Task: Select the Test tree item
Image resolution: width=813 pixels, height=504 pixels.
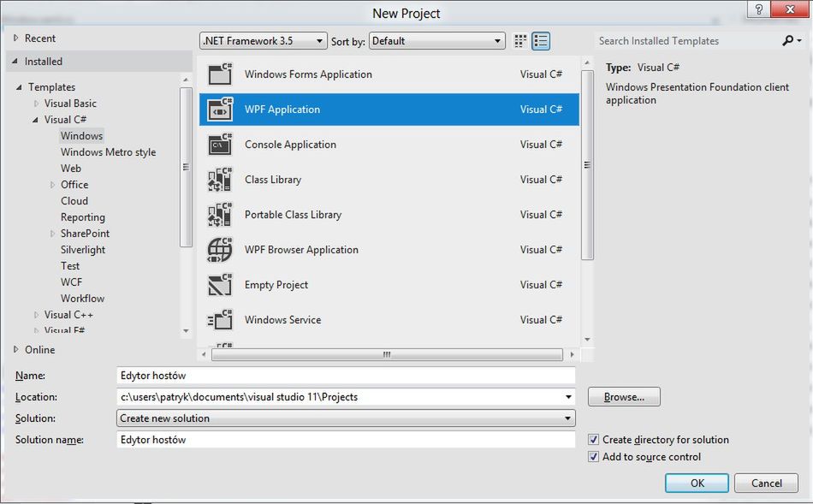Action: click(70, 266)
